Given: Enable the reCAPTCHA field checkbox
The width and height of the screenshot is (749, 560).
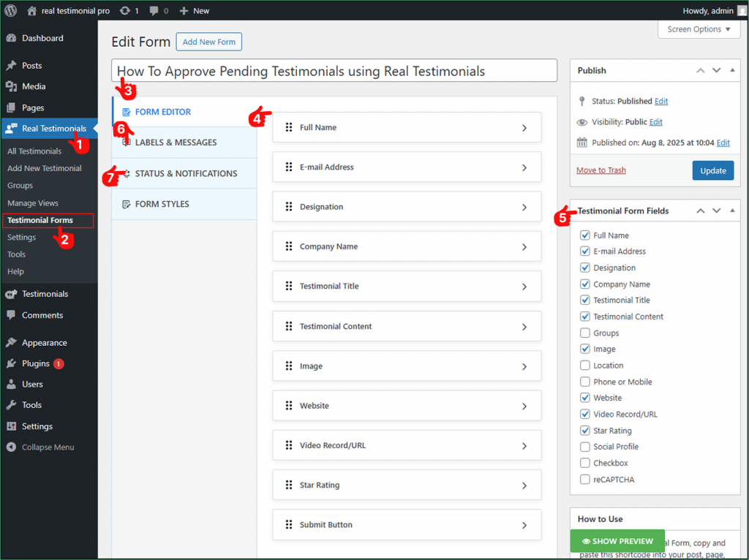Looking at the screenshot, I should 584,480.
